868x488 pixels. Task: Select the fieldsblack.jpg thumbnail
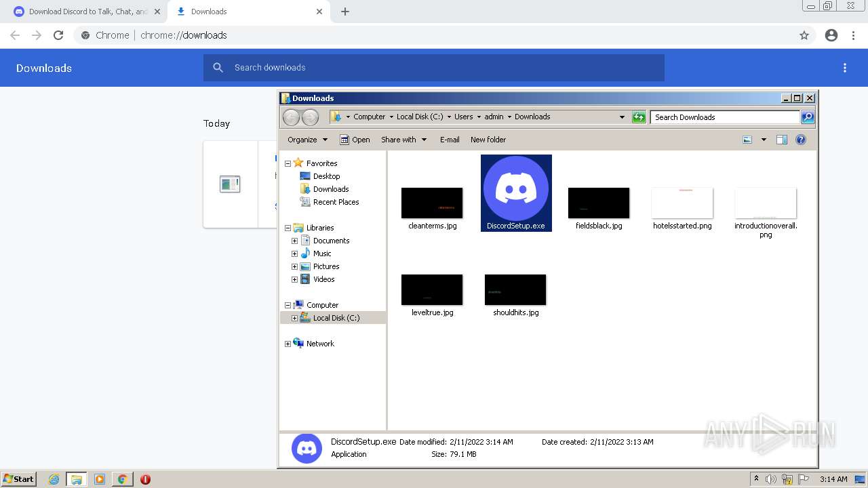(x=599, y=203)
